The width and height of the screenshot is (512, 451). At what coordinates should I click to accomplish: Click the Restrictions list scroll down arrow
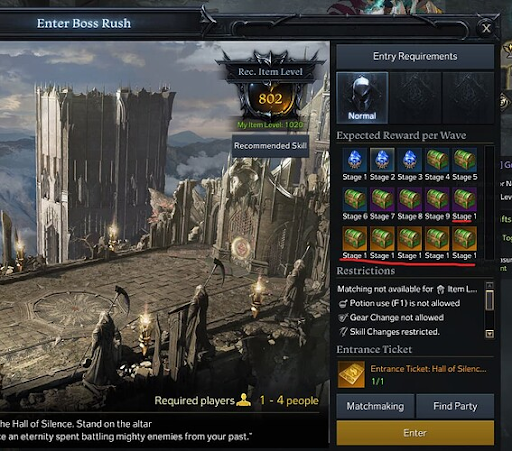coord(489,334)
